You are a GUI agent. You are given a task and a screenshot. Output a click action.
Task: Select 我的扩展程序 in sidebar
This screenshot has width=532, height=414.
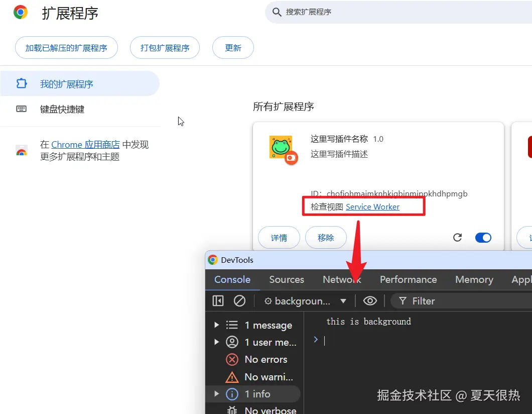[x=80, y=84]
